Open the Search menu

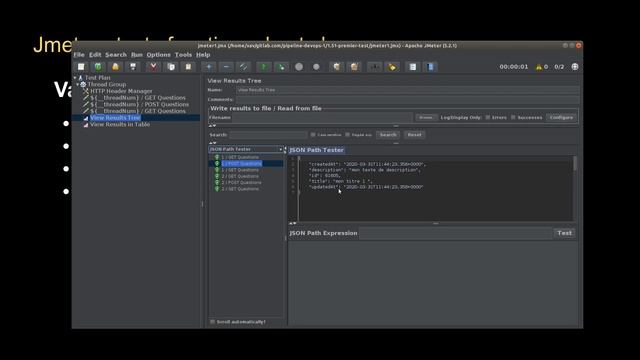116,55
